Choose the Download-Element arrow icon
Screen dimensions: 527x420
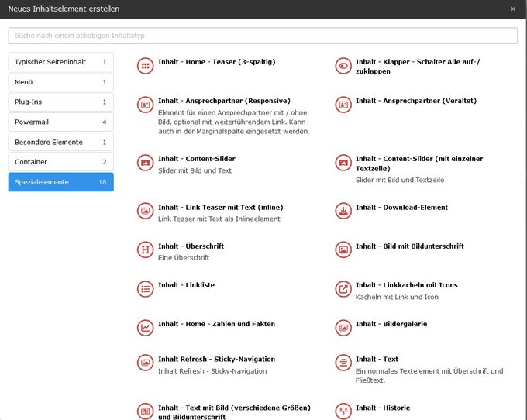(343, 211)
